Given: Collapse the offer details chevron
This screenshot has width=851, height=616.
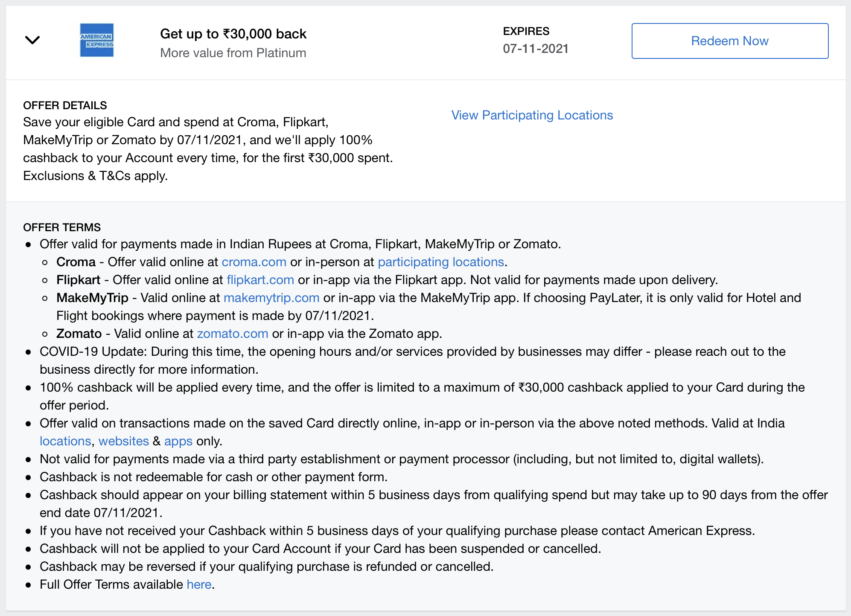Looking at the screenshot, I should click(x=32, y=40).
